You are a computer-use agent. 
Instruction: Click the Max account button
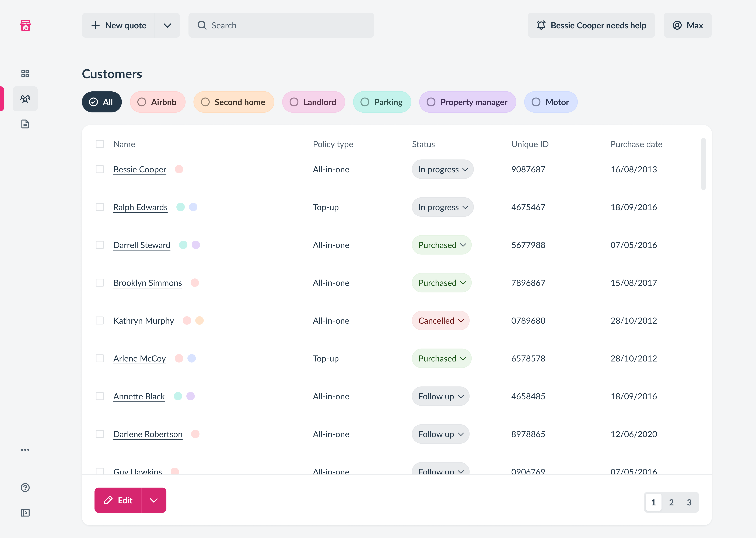[687, 26]
